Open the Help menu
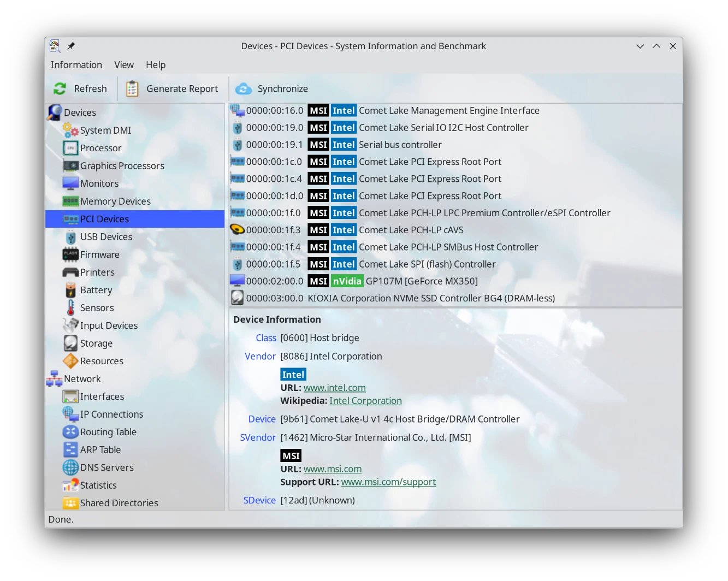The height and width of the screenshot is (581, 728). [x=156, y=65]
